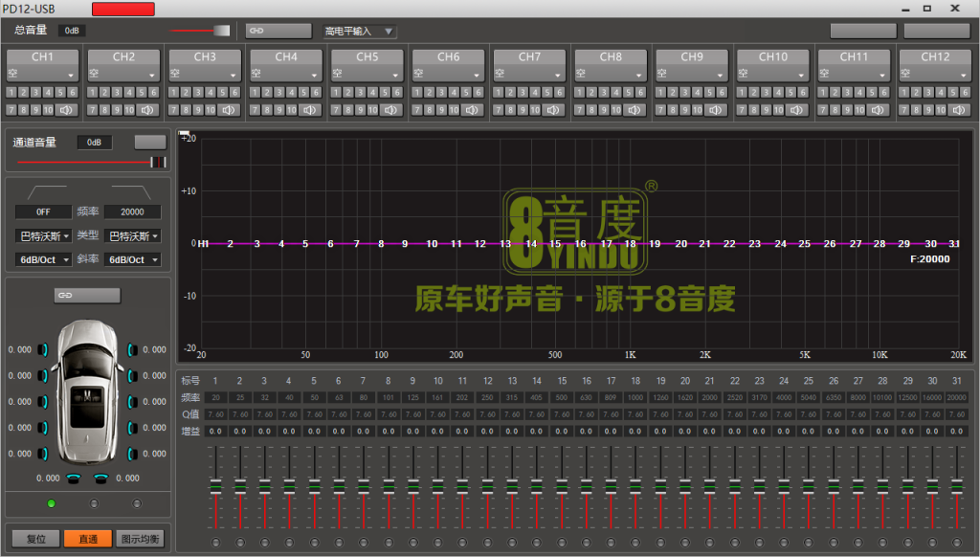Click the 复位 reset button
Screen dimensions: 980x557
[x=36, y=538]
